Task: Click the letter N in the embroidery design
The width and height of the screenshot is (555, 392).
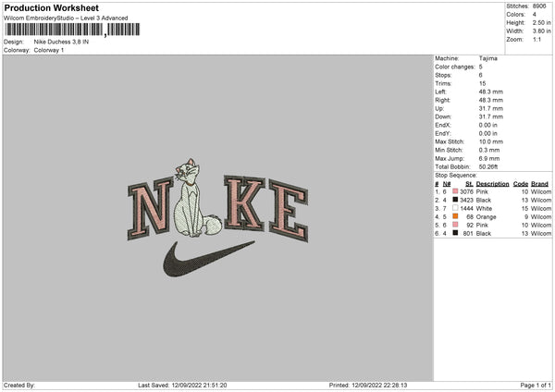Action: tap(150, 210)
